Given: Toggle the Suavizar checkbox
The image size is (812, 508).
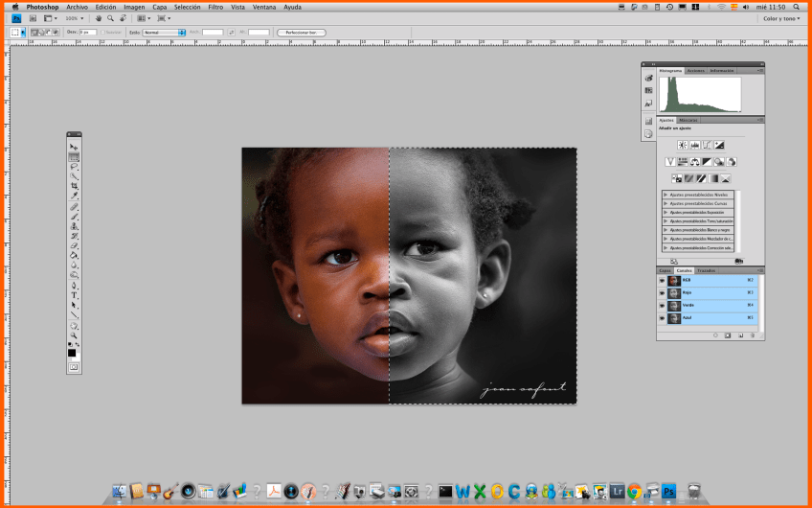Looking at the screenshot, I should click(x=102, y=32).
